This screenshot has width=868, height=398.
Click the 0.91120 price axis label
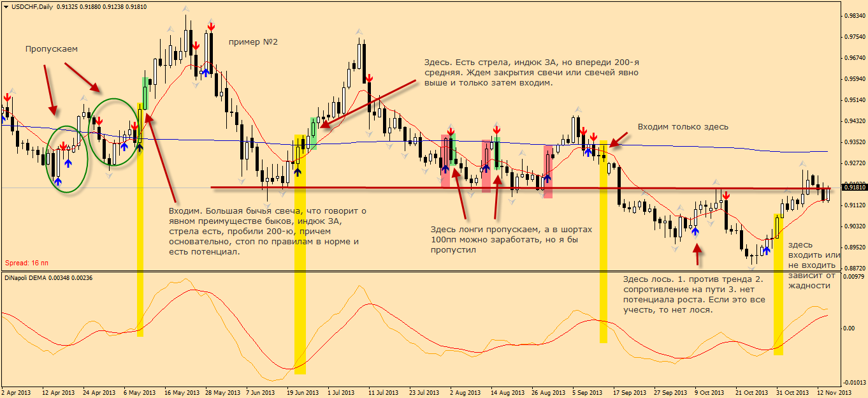(853, 205)
